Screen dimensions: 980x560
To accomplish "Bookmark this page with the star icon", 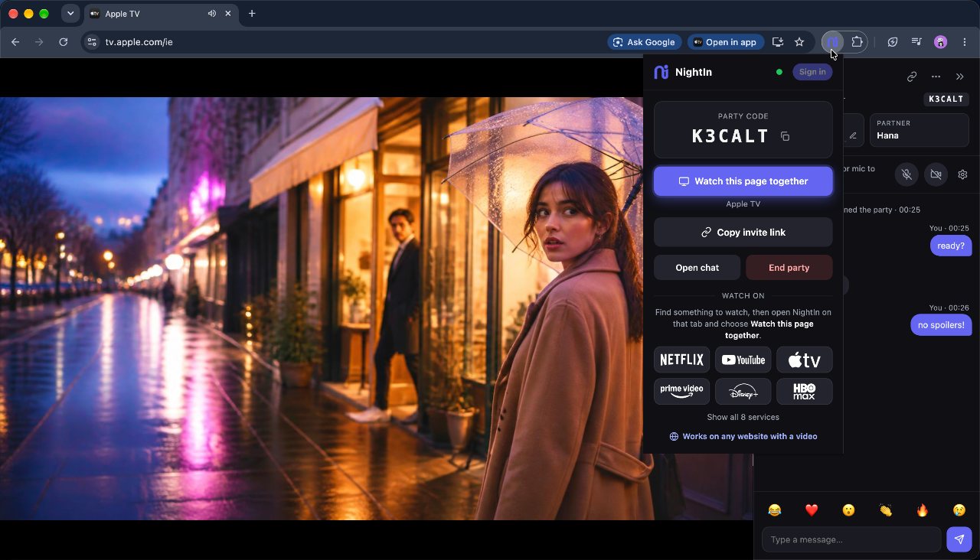I will [x=799, y=42].
